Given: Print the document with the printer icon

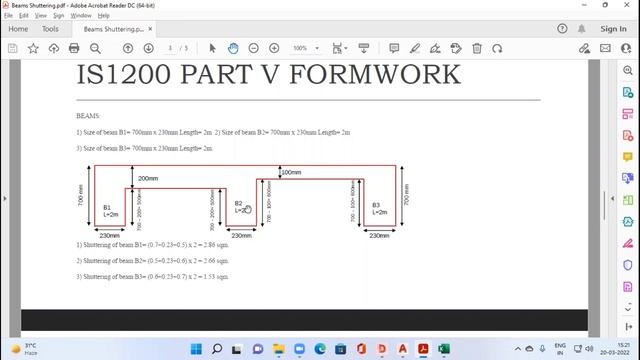Looking at the screenshot, I should coord(74,48).
